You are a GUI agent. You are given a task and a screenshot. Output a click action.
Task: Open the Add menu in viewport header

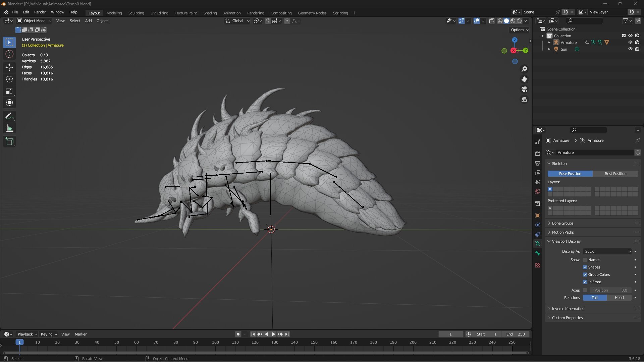click(88, 21)
